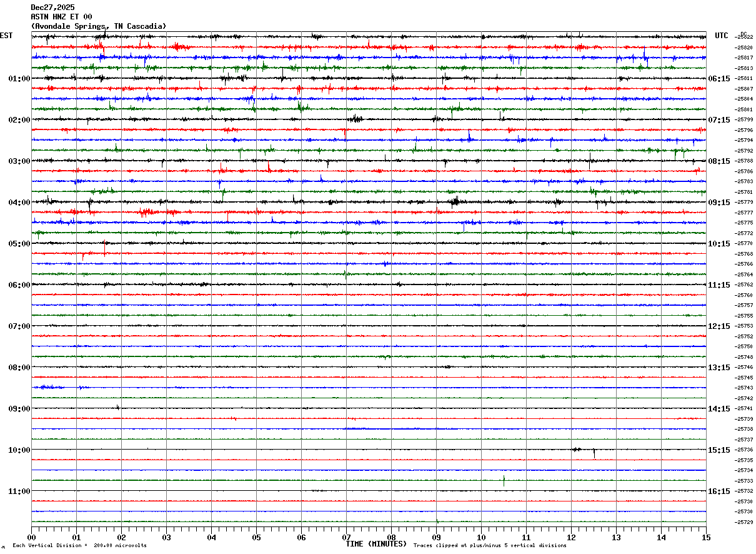Click the DC offset value "-25820"
The width and height of the screenshot is (756, 554).
click(744, 48)
